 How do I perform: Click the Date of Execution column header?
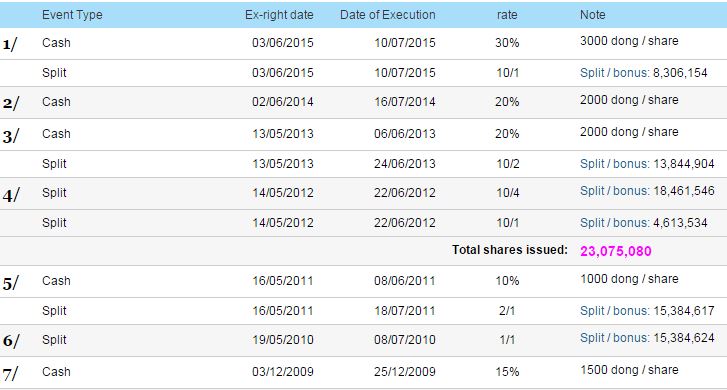[x=388, y=15]
